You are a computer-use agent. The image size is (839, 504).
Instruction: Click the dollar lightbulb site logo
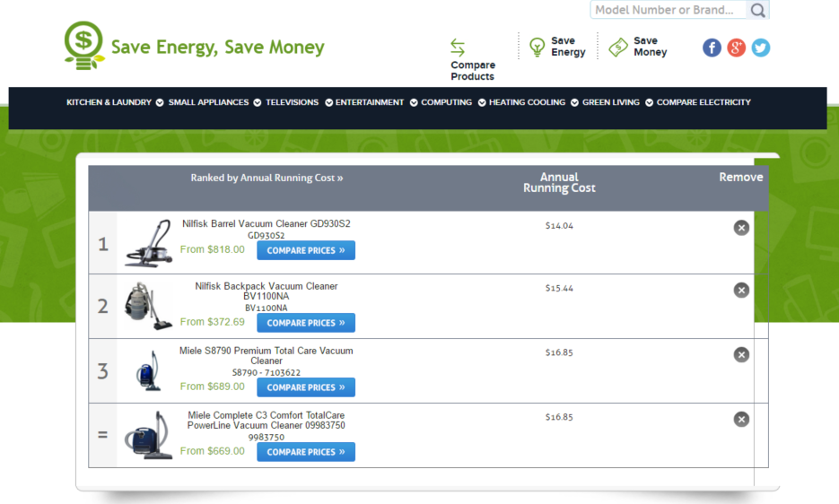83,46
